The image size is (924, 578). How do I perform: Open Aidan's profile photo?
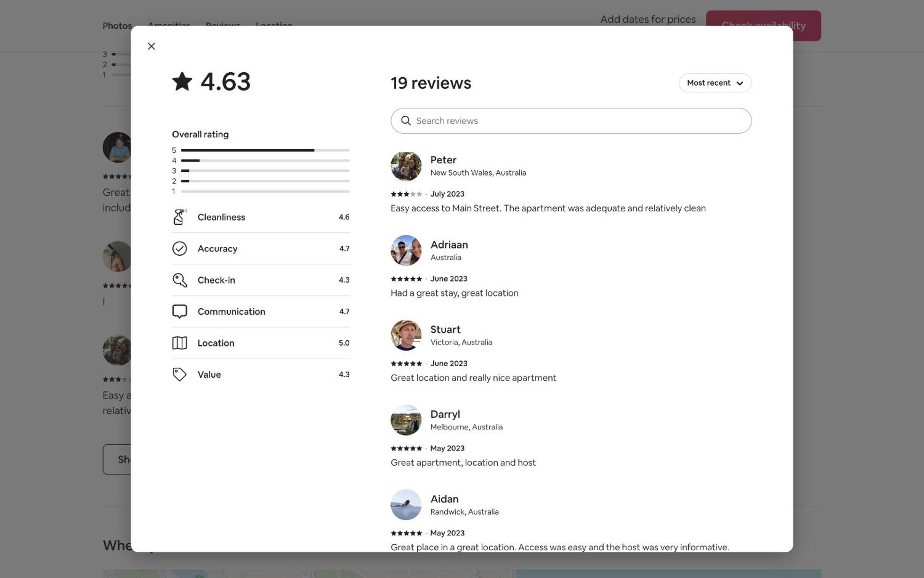[x=406, y=504]
